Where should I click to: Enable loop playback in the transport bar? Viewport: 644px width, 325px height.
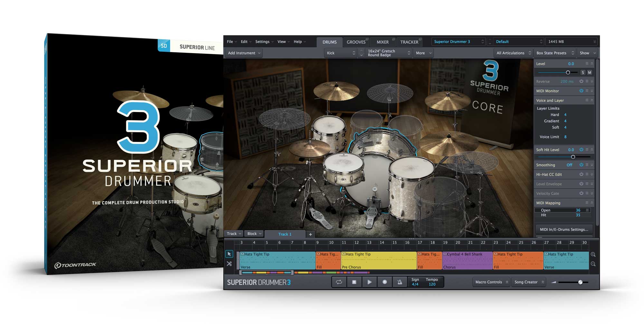click(339, 282)
